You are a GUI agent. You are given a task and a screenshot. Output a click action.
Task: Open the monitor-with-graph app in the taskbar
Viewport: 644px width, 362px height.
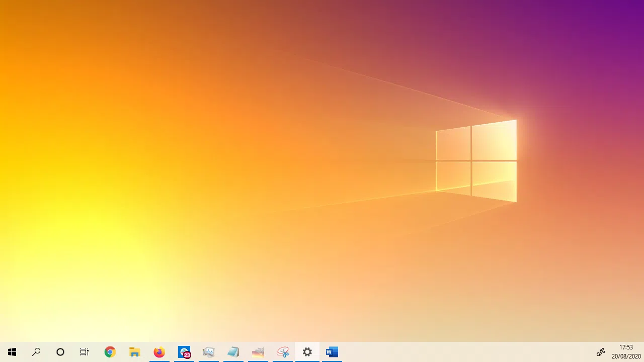click(x=209, y=352)
